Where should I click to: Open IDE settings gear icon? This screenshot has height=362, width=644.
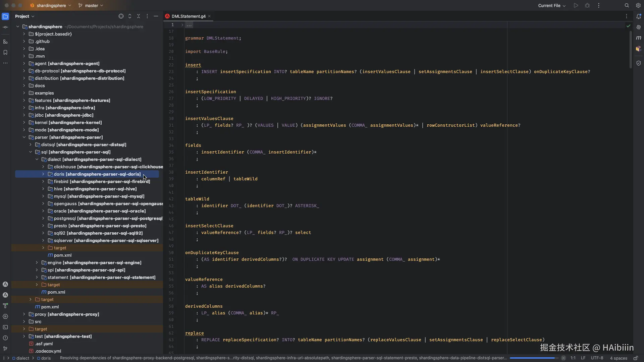coord(638,5)
